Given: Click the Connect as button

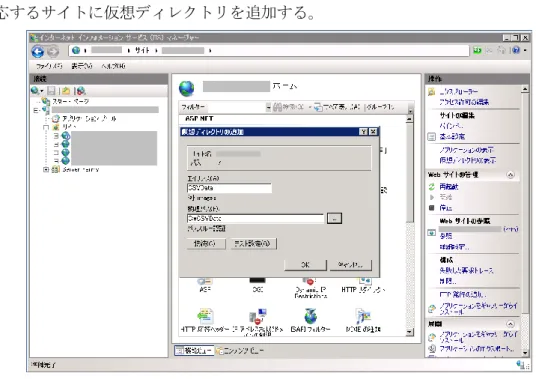Looking at the screenshot, I should click(206, 244).
